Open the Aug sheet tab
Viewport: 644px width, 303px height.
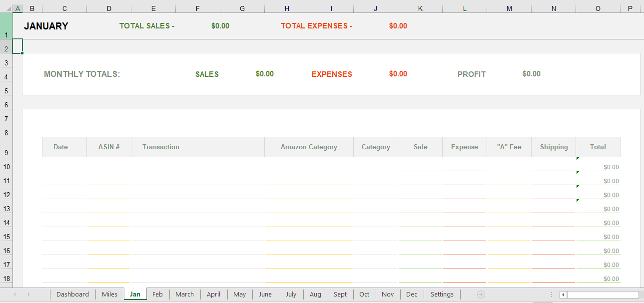(315, 295)
